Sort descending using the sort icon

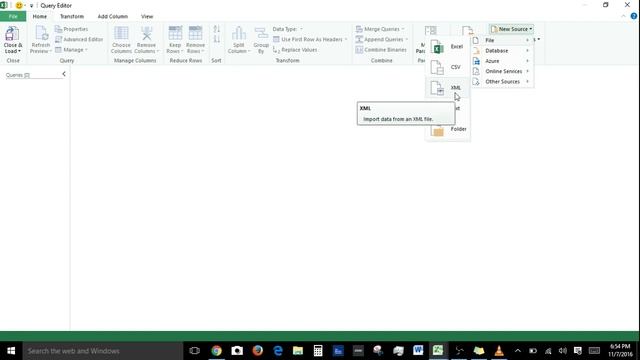point(216,39)
